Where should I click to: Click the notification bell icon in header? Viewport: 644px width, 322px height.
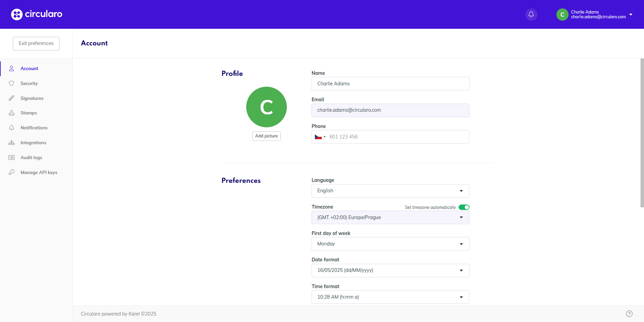pos(531,14)
